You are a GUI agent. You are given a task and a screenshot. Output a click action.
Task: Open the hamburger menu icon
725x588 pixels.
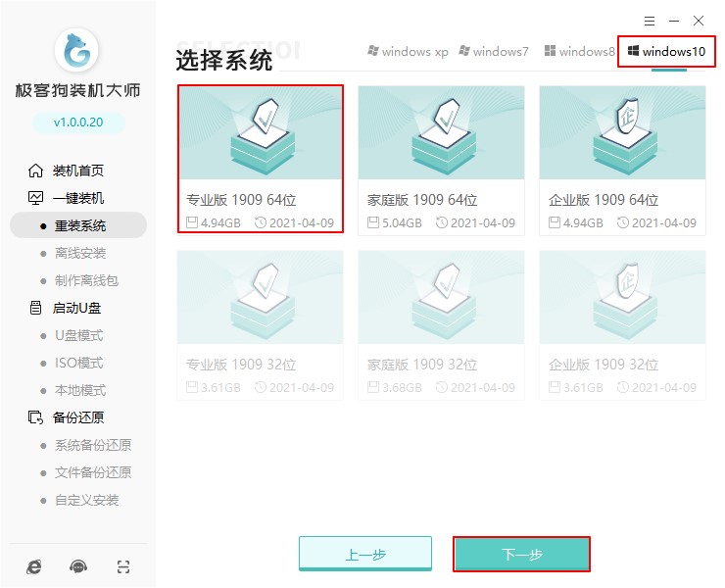[650, 21]
